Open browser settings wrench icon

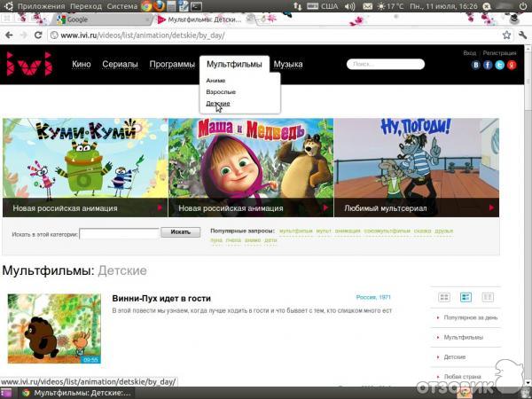click(521, 35)
